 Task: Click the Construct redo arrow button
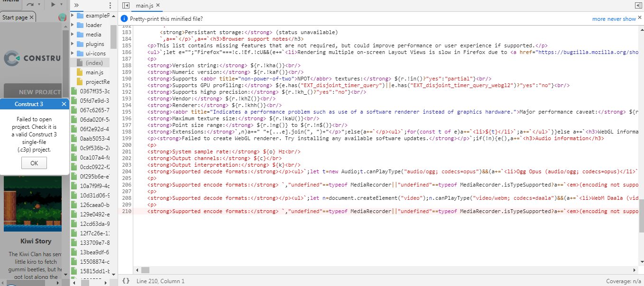click(x=30, y=4)
